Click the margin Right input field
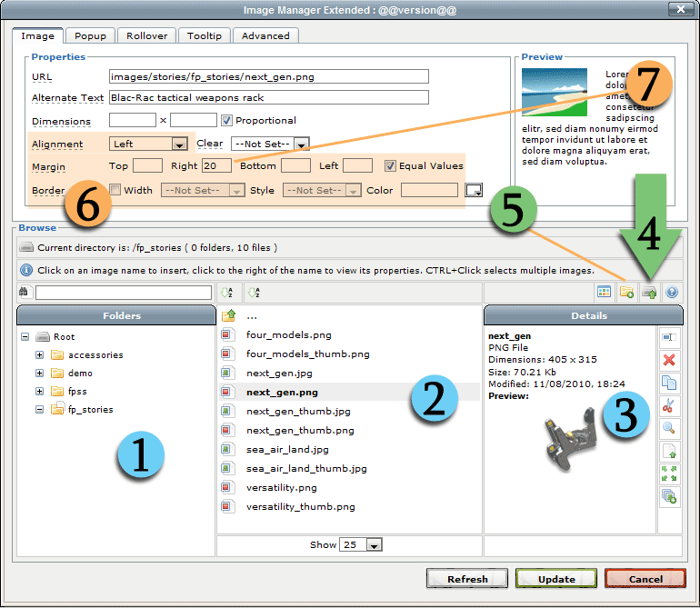700x608 pixels. point(216,165)
